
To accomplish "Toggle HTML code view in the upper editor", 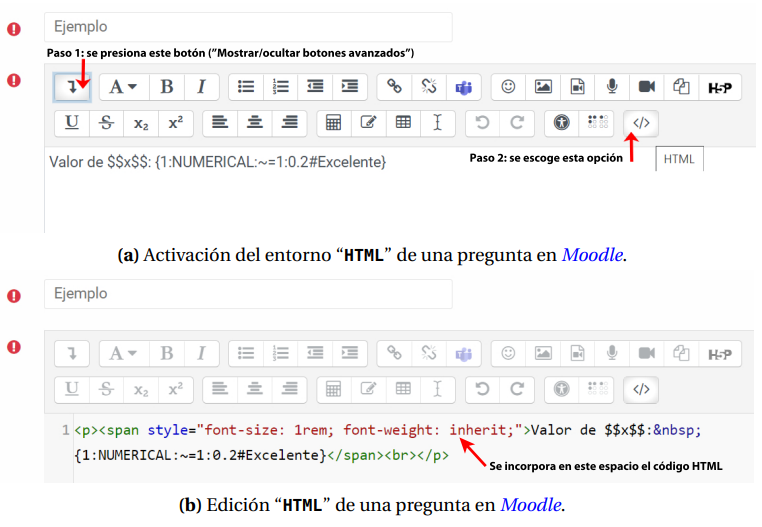I will [641, 123].
